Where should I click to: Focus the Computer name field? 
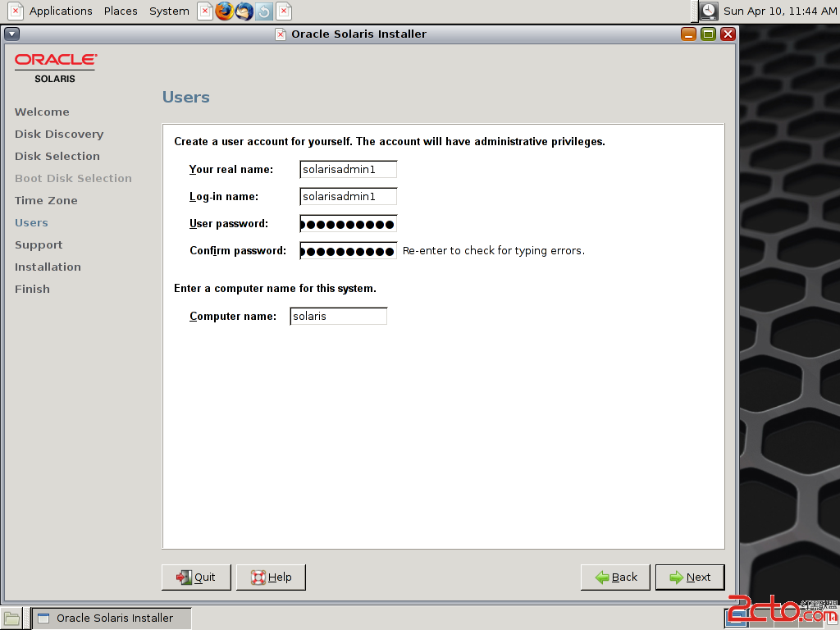click(x=339, y=316)
